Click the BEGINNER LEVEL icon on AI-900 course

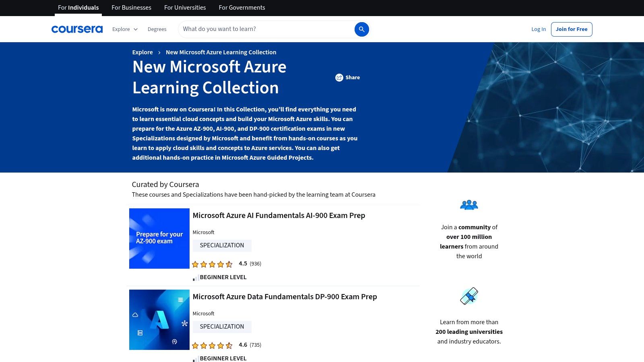point(196,277)
